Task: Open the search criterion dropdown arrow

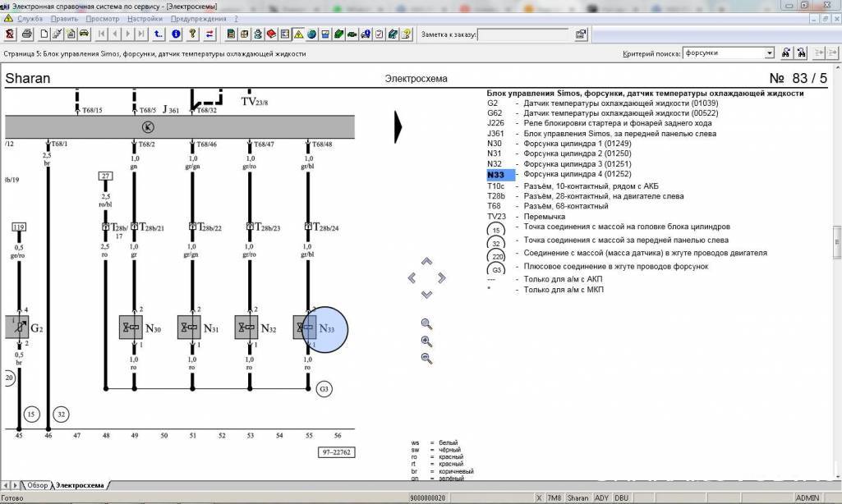Action: (x=769, y=53)
